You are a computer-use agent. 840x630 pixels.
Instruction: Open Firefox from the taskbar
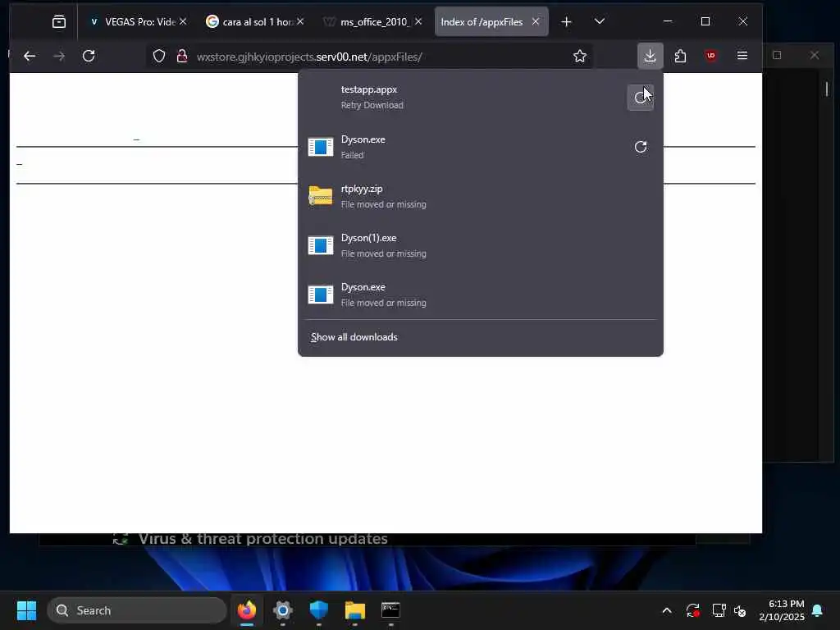point(247,610)
